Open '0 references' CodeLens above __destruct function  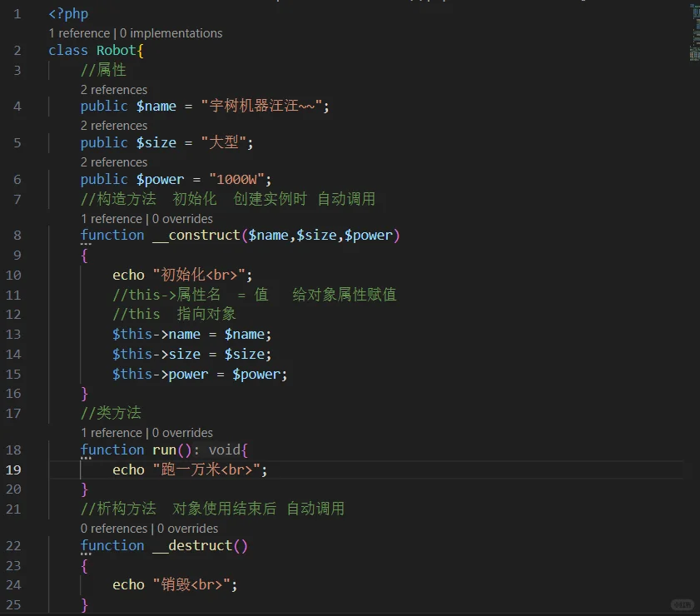point(114,529)
